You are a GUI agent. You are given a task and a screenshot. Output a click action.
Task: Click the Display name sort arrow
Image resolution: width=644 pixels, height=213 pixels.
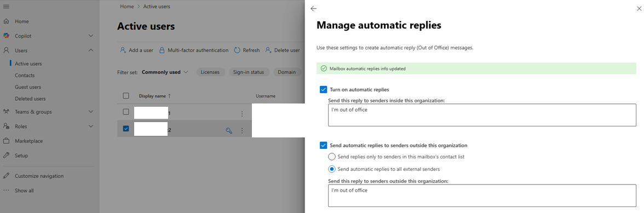click(169, 96)
